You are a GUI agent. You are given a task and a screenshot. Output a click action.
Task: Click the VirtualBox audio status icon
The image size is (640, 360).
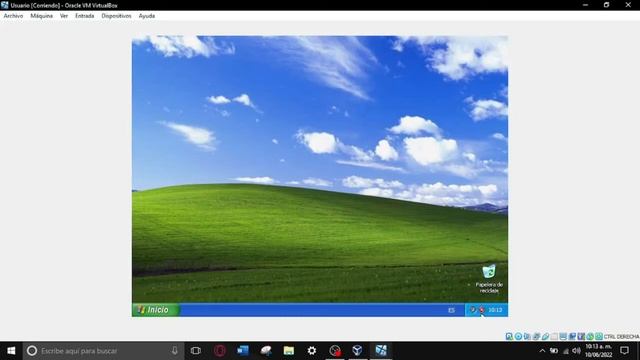pyautogui.click(x=527, y=336)
